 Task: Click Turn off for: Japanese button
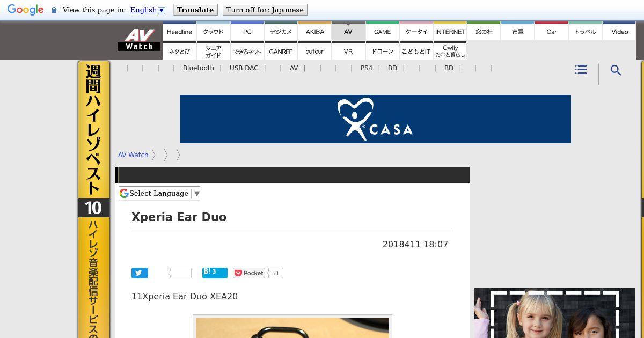pyautogui.click(x=265, y=10)
